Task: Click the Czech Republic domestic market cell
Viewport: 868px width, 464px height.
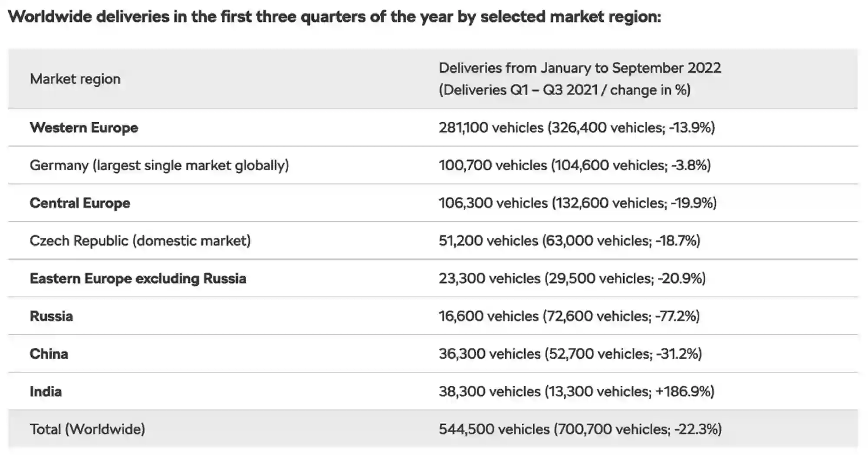Action: 140,241
